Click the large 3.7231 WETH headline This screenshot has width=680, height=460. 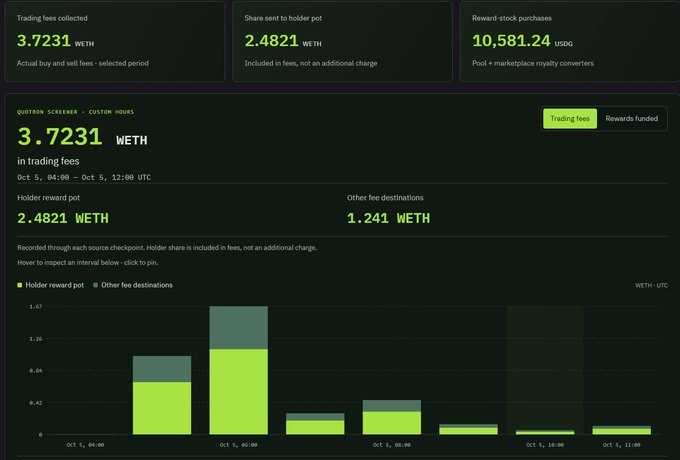click(x=82, y=137)
